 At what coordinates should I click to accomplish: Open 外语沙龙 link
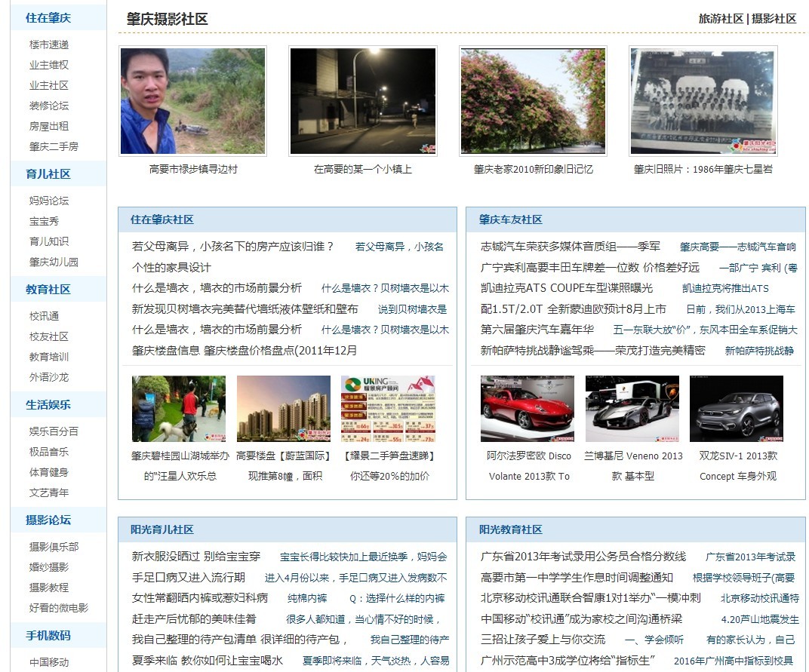coord(49,378)
